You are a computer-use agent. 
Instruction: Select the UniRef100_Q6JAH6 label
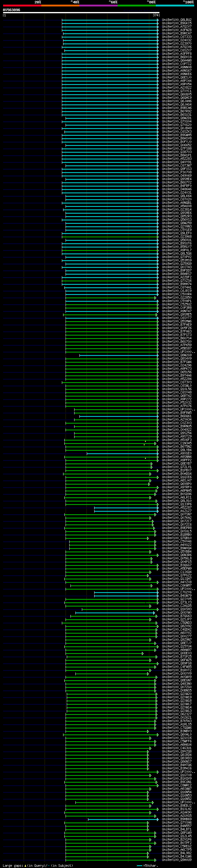176,101
